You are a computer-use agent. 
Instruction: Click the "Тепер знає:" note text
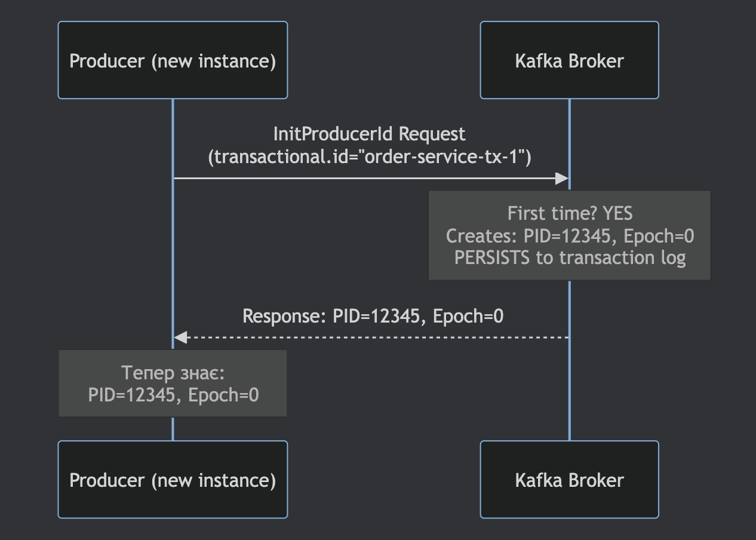click(x=173, y=373)
